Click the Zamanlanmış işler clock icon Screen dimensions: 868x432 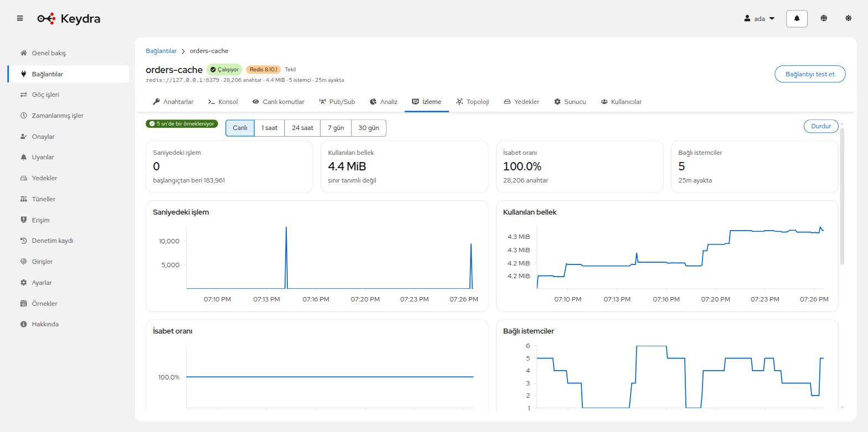pos(23,116)
